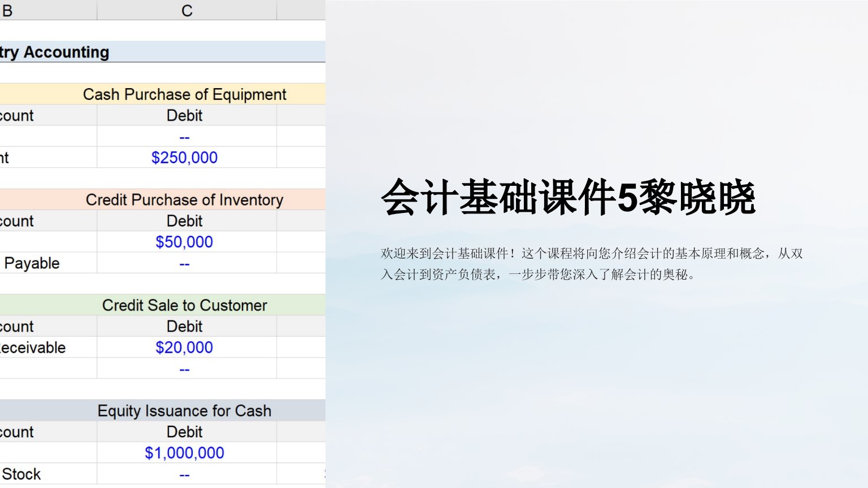Click the Debit header under Credit Purchase of Inventory
868x488 pixels.
tap(187, 221)
